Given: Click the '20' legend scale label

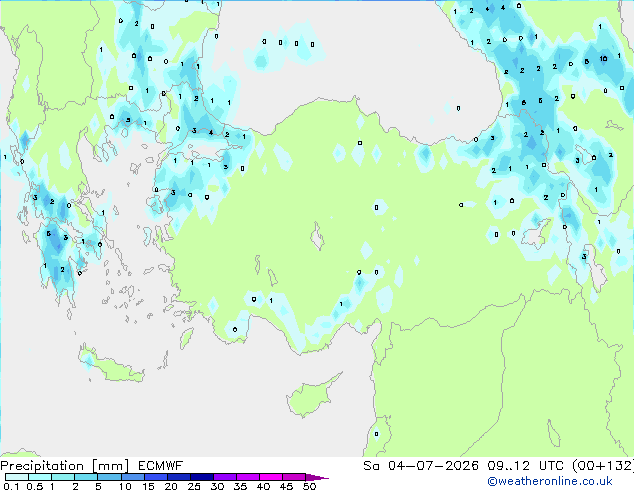Looking at the screenshot, I should [171, 486].
